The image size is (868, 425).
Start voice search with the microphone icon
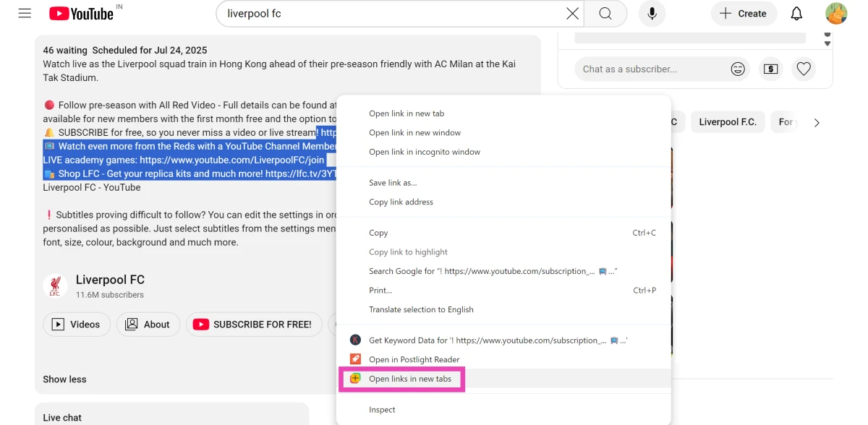click(652, 13)
